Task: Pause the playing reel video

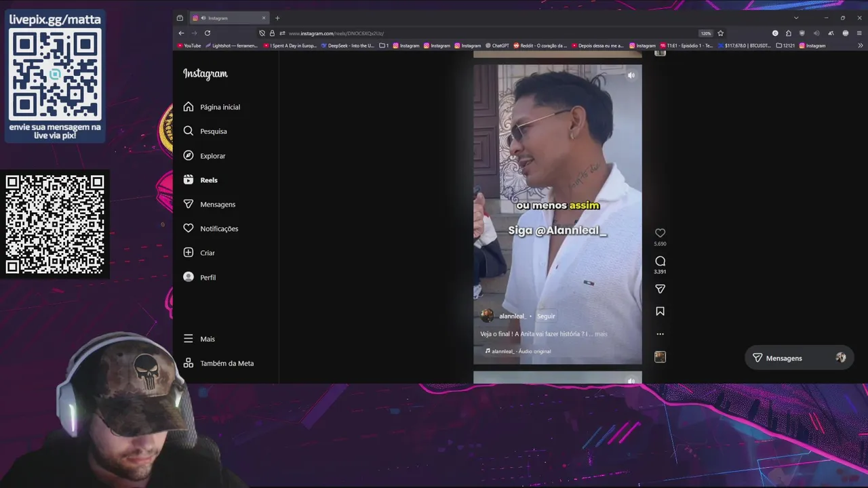Action: (x=557, y=214)
